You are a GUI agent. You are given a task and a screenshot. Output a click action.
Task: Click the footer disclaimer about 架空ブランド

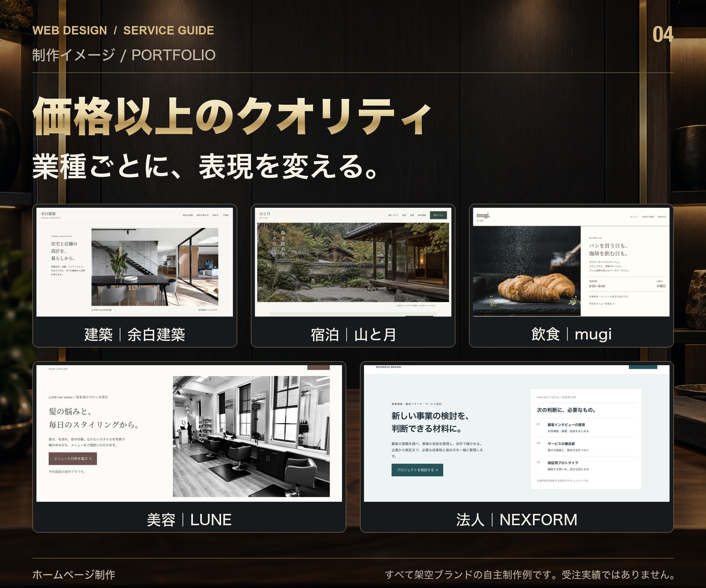pyautogui.click(x=529, y=575)
